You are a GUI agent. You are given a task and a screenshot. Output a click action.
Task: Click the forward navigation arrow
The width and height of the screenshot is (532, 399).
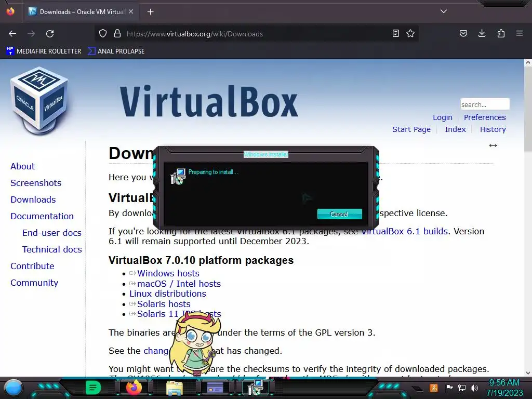tap(31, 34)
